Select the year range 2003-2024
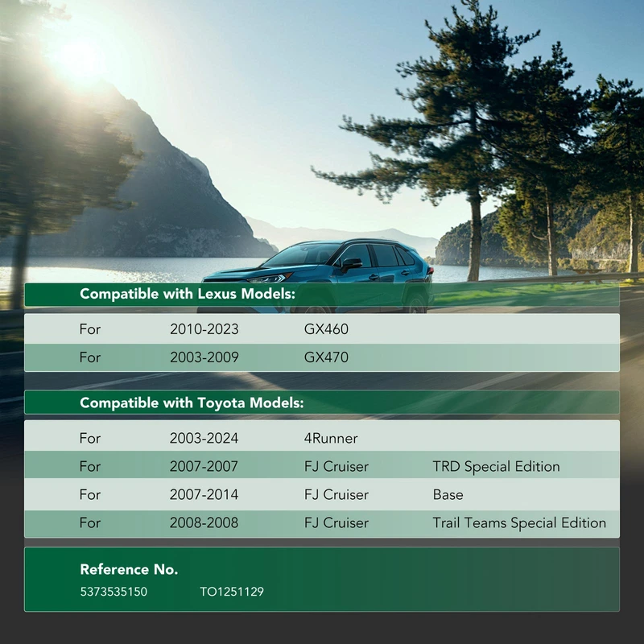644x644 pixels. (204, 438)
